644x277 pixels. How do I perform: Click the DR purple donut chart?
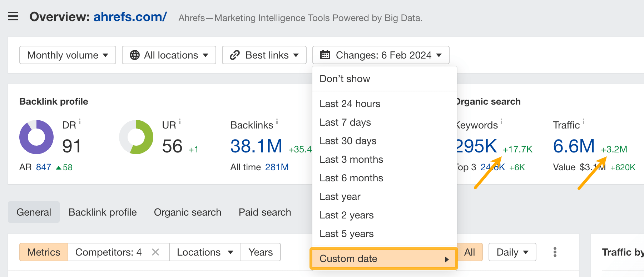click(36, 137)
